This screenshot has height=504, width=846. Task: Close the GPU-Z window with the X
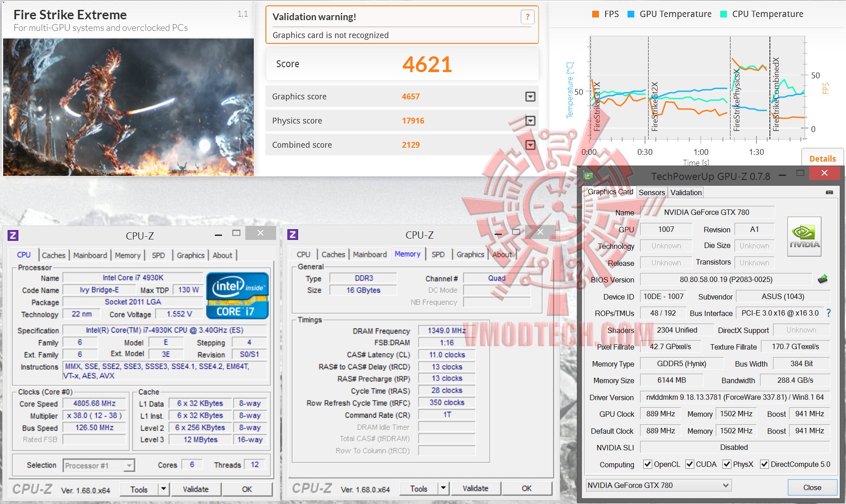[825, 173]
